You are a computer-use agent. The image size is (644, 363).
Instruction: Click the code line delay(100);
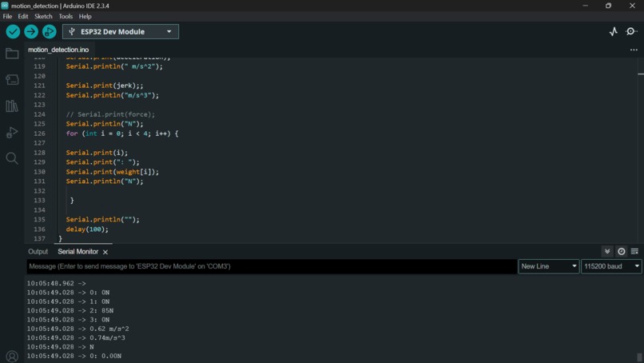(87, 229)
